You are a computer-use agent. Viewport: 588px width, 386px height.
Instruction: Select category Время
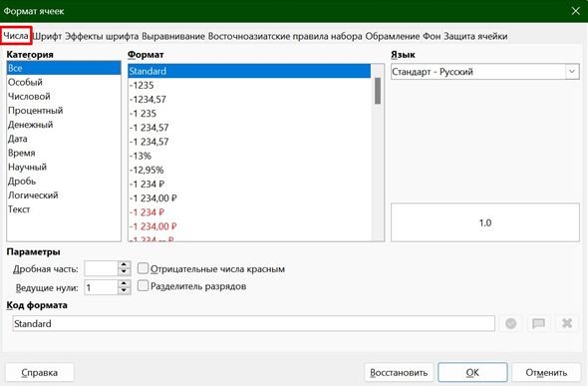(x=64, y=153)
